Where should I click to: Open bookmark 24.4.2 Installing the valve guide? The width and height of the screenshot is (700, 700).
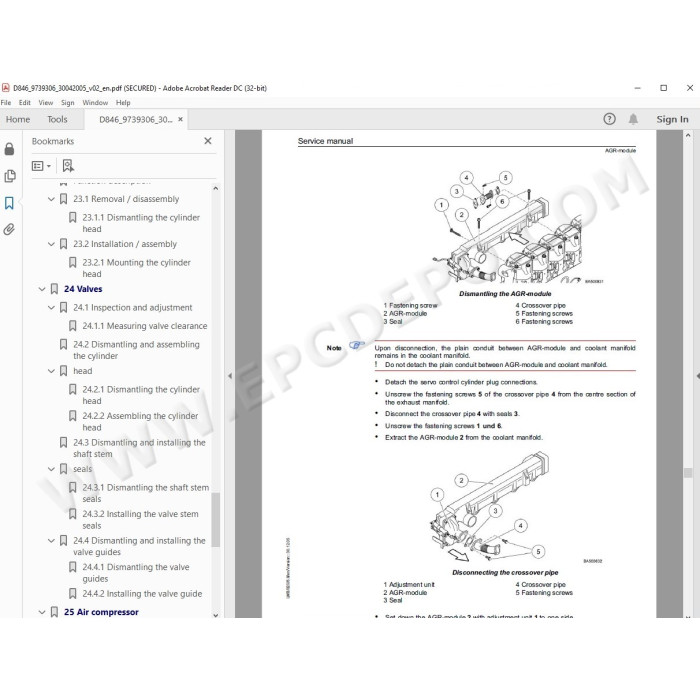pos(142,594)
